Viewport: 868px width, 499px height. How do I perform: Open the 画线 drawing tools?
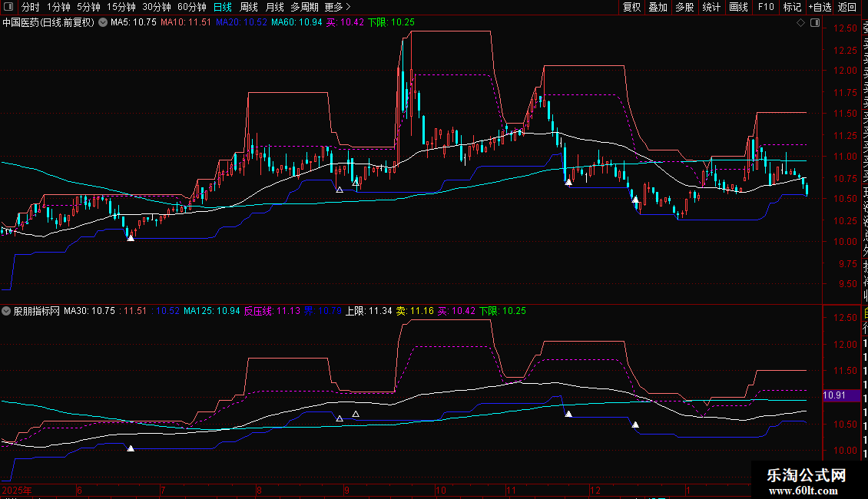click(738, 7)
